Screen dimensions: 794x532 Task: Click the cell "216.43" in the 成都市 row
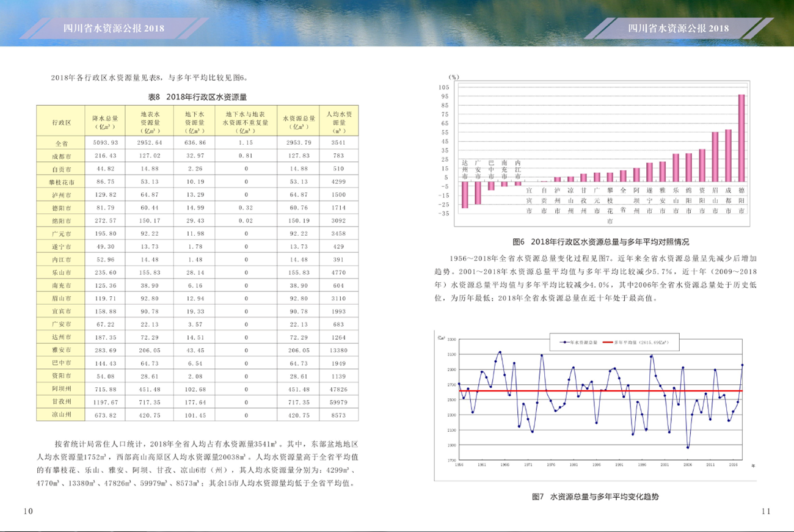(105, 156)
